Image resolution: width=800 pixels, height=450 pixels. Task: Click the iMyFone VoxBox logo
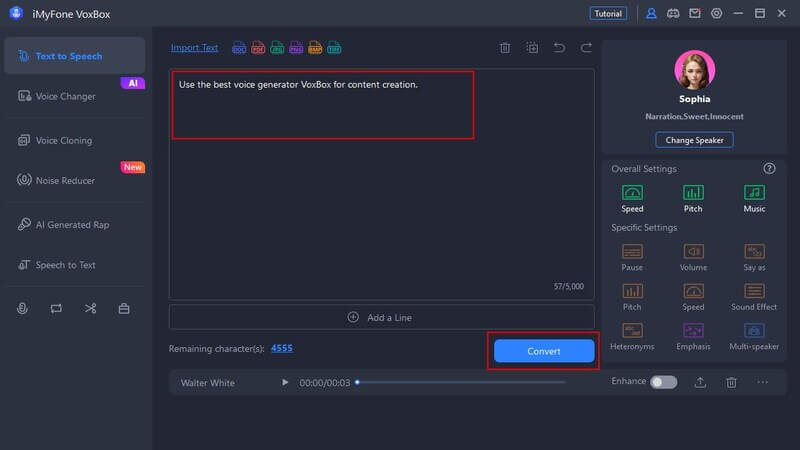pyautogui.click(x=16, y=13)
